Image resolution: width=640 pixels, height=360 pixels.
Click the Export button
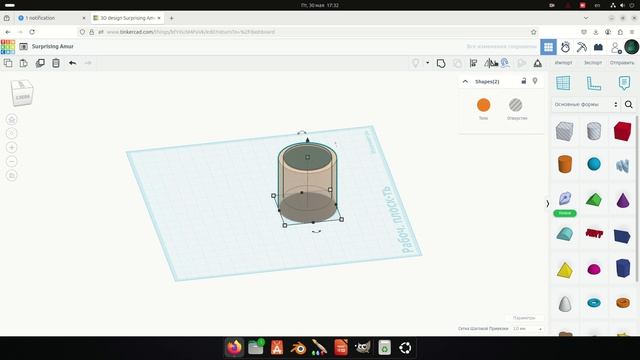tap(593, 63)
